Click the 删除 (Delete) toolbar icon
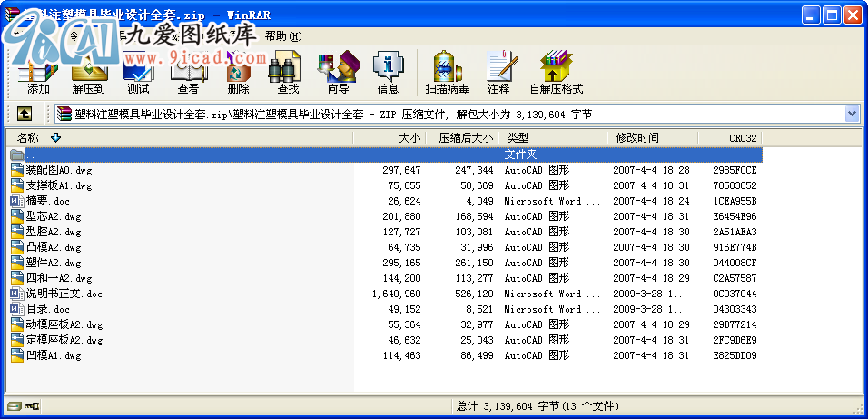Viewport: 868px width, 419px height. pyautogui.click(x=238, y=73)
